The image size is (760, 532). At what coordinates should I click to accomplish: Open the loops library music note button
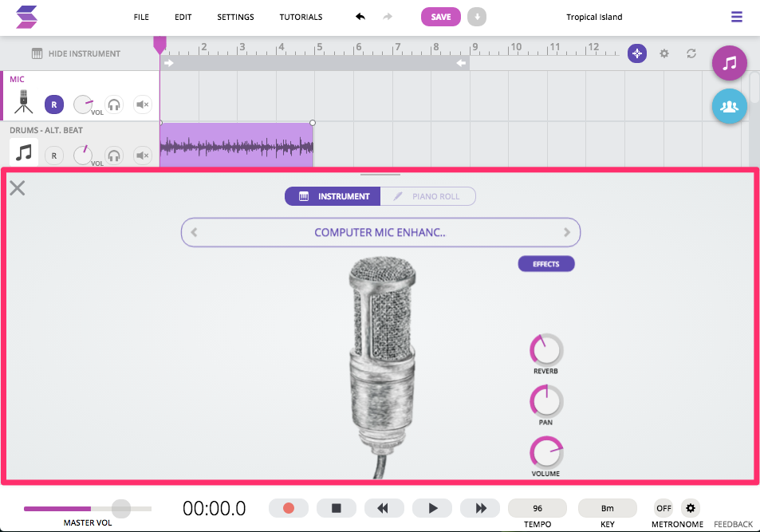click(729, 63)
